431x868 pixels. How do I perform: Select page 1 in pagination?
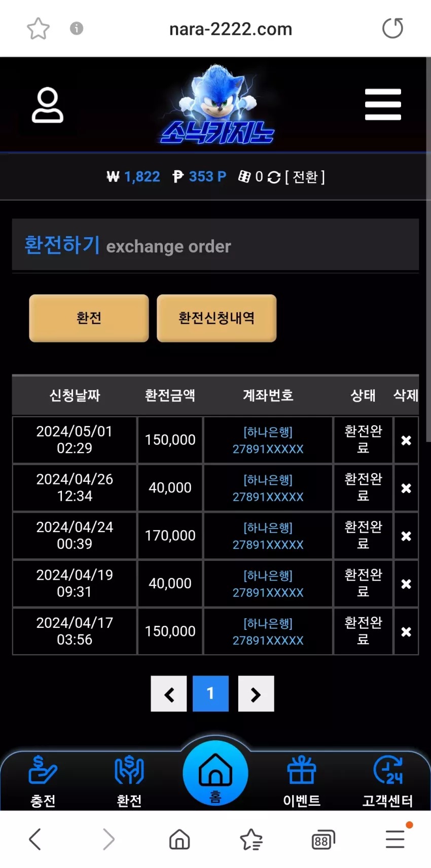click(210, 694)
